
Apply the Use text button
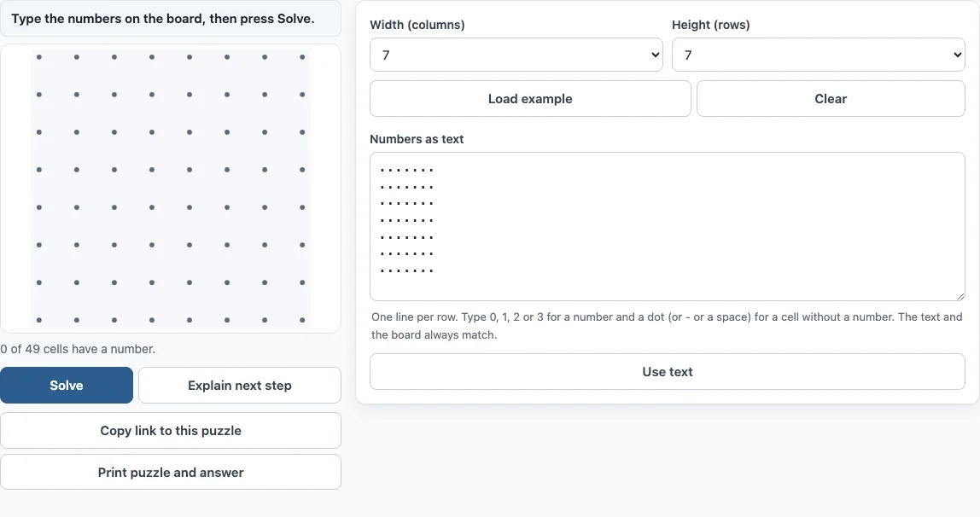(x=668, y=371)
